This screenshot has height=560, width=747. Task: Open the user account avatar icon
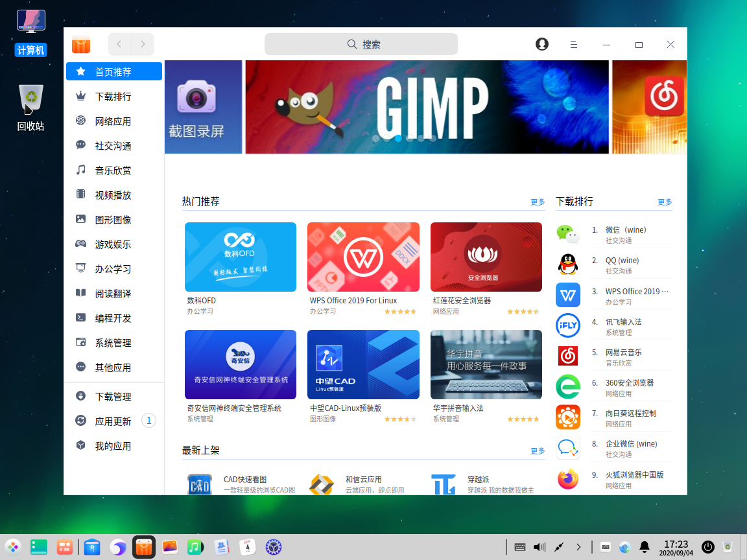(541, 44)
